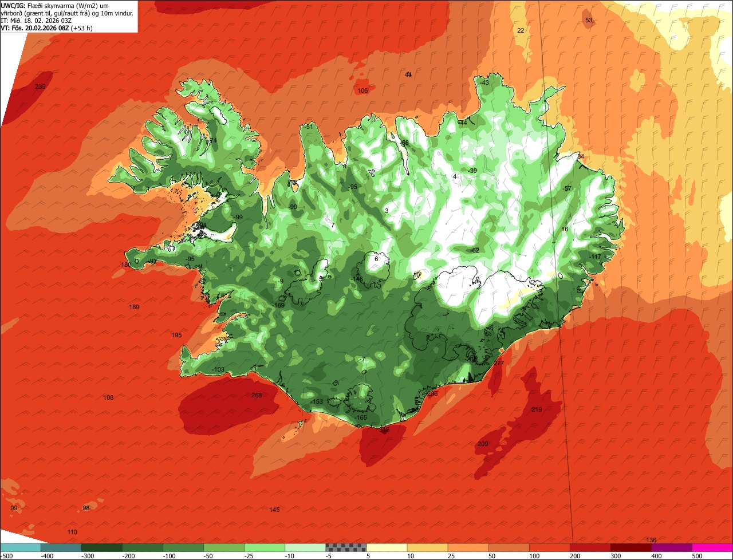
Task: Click the value -117 on the map
Action: 596,257
